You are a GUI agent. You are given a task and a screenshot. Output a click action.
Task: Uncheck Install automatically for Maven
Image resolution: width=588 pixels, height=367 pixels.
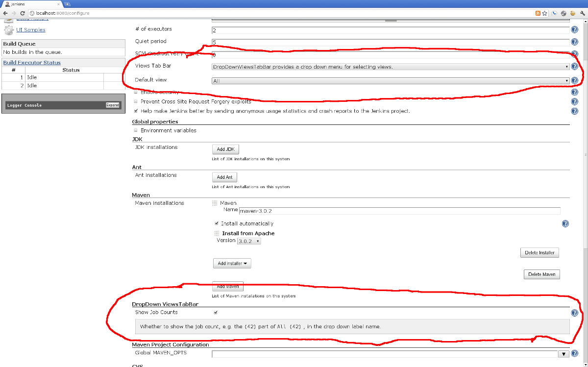[216, 223]
